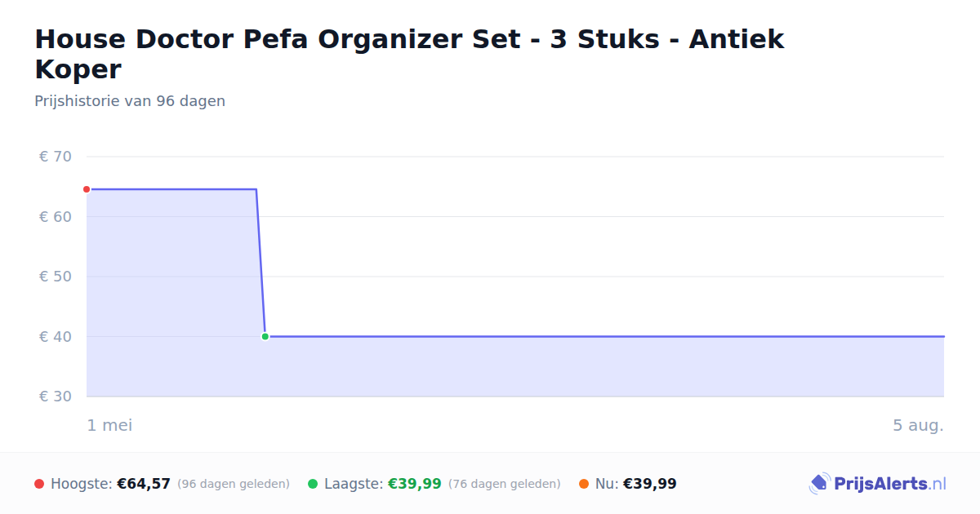
Task: Click the 5 aug. end date label
Action: [918, 425]
